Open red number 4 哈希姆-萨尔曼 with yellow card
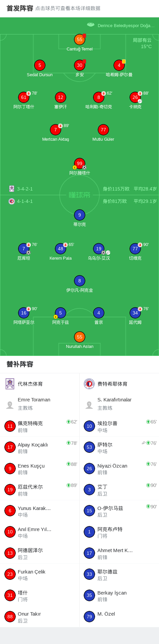 click(x=119, y=65)
